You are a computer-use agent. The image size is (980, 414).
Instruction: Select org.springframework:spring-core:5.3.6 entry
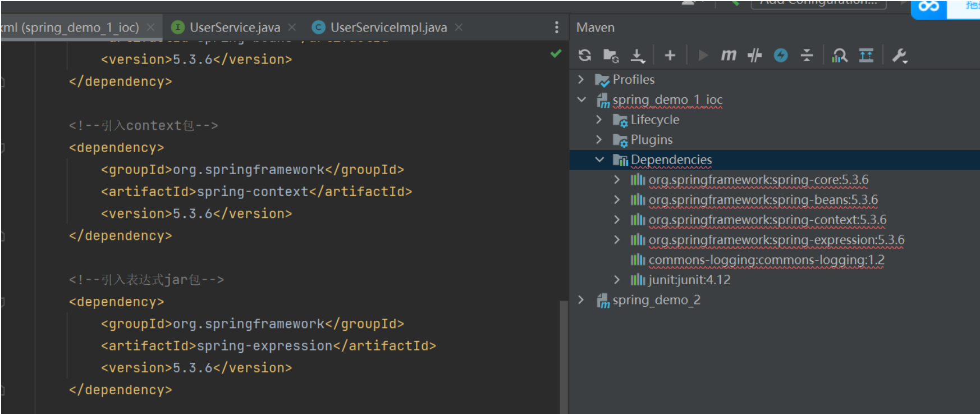coord(758,180)
